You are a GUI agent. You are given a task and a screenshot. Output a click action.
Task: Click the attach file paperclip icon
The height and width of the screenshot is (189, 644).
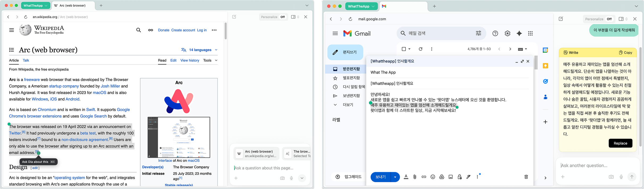point(415,177)
